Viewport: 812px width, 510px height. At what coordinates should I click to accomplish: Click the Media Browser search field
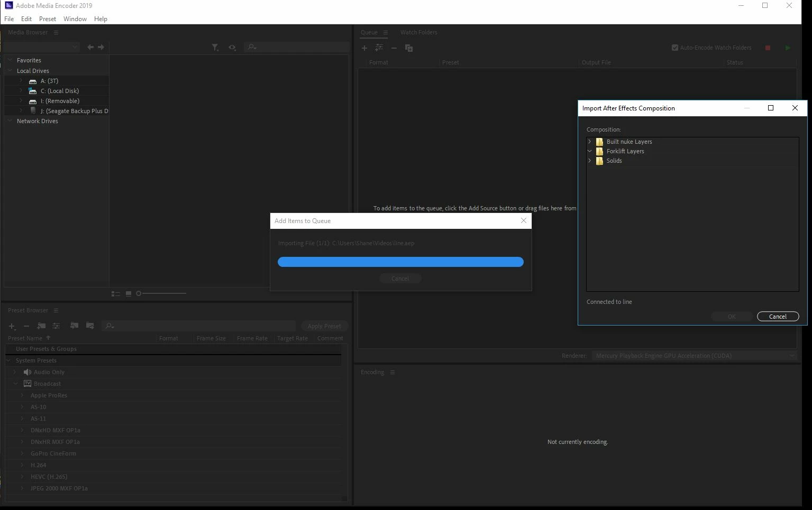click(x=296, y=47)
